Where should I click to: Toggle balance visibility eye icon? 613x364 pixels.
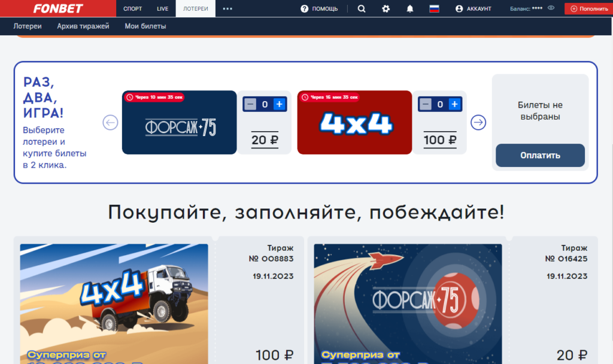pyautogui.click(x=551, y=8)
